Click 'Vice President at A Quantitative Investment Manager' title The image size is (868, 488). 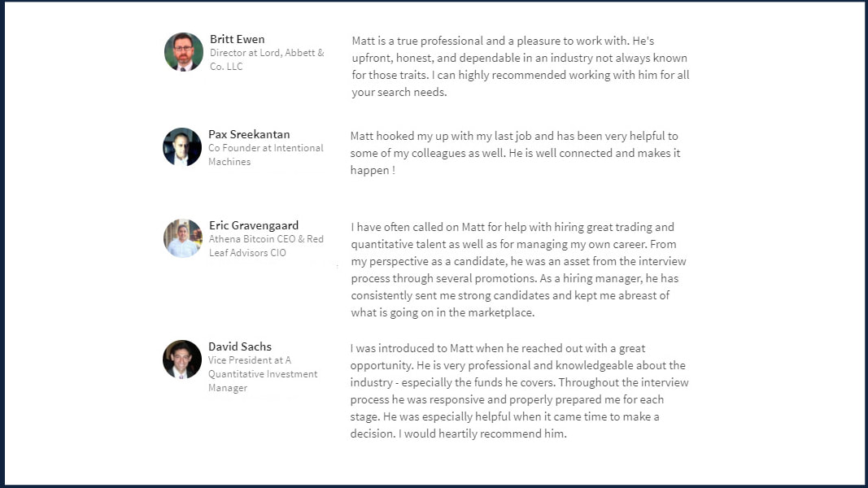263,374
